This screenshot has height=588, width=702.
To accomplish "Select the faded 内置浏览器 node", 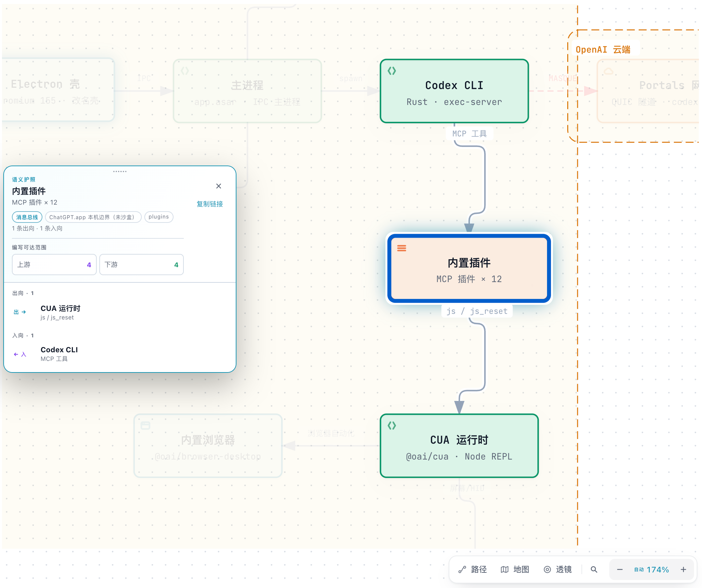I will 208,446.
